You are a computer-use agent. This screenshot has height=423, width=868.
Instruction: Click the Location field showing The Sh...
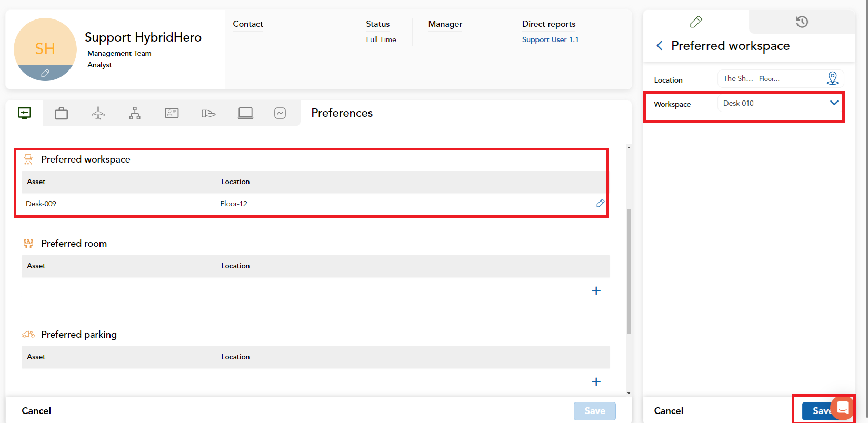(781, 78)
